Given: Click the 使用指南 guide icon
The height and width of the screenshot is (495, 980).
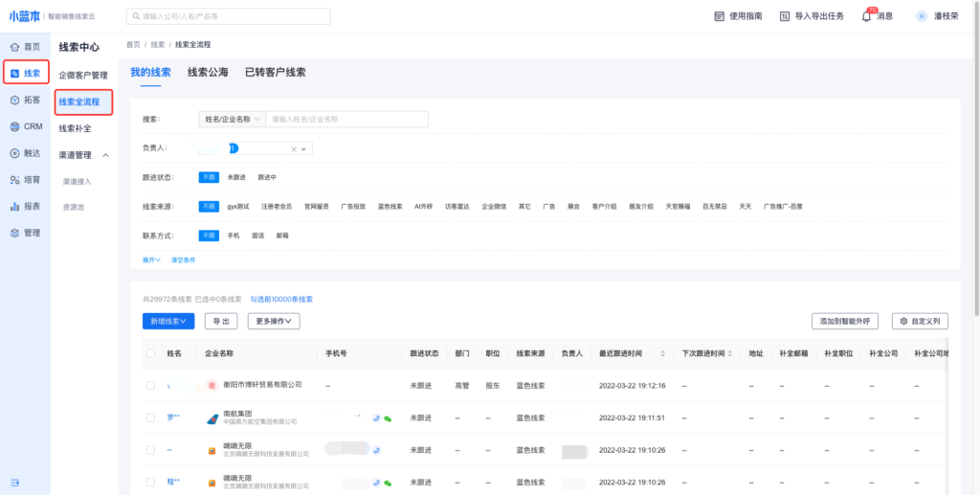Looking at the screenshot, I should point(720,16).
